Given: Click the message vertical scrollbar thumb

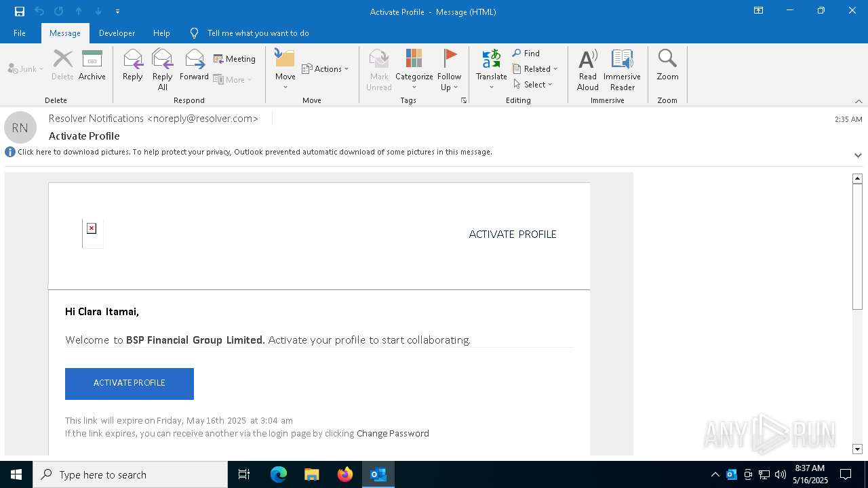Looking at the screenshot, I should coord(857,246).
